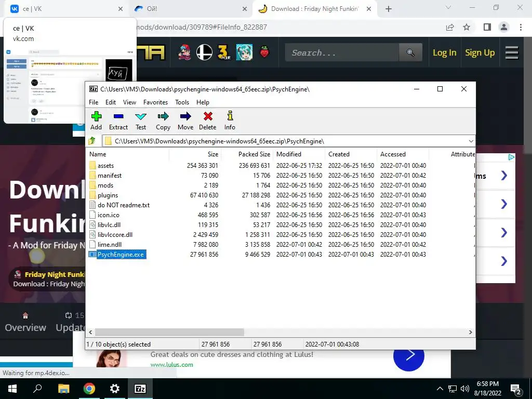Sort by the Modified column header
Screen dimensions: 532x399
299,154
